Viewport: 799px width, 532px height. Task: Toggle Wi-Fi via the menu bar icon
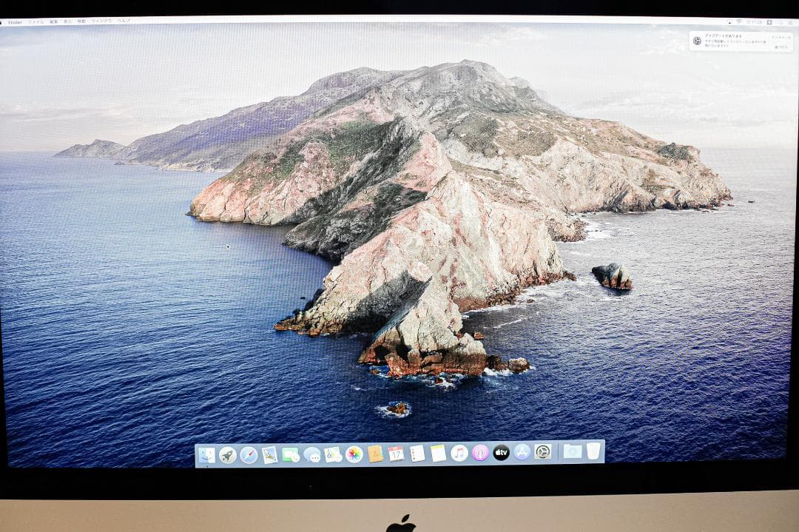(x=738, y=22)
